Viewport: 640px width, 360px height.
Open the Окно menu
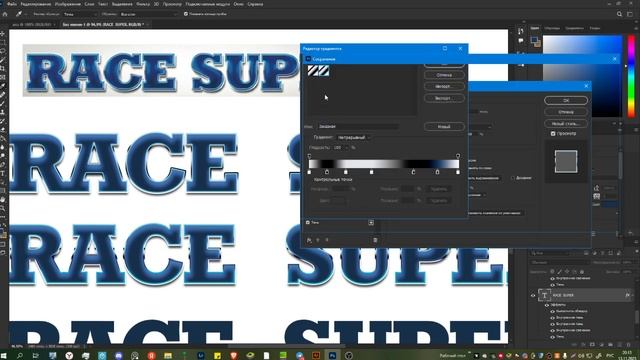click(x=239, y=4)
